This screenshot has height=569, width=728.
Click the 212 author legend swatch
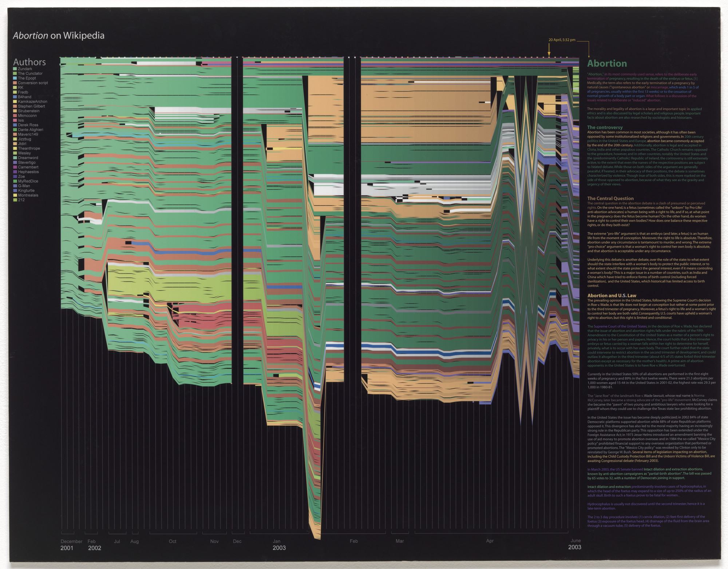tap(15, 200)
